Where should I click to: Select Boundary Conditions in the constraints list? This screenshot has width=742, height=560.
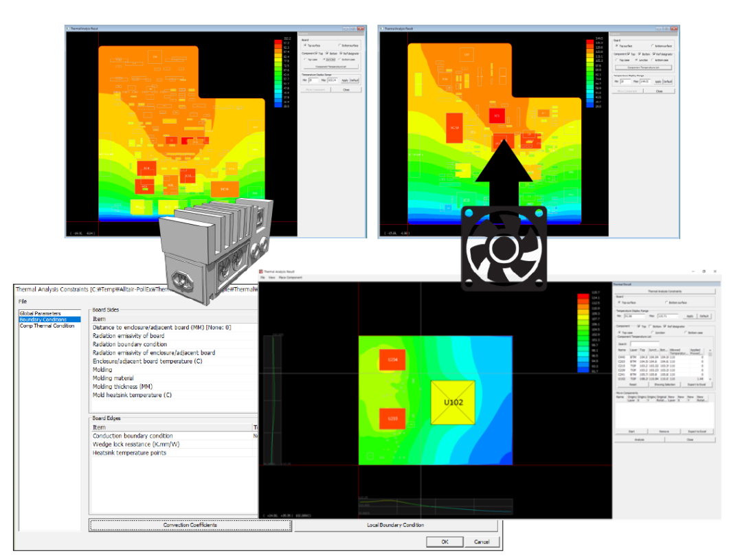(x=43, y=320)
